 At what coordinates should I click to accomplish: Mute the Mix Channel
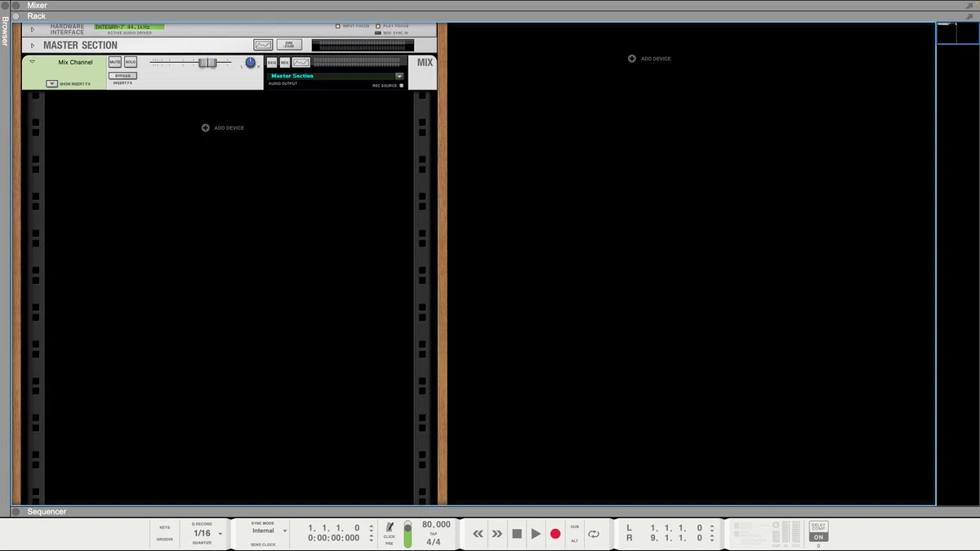(x=115, y=62)
